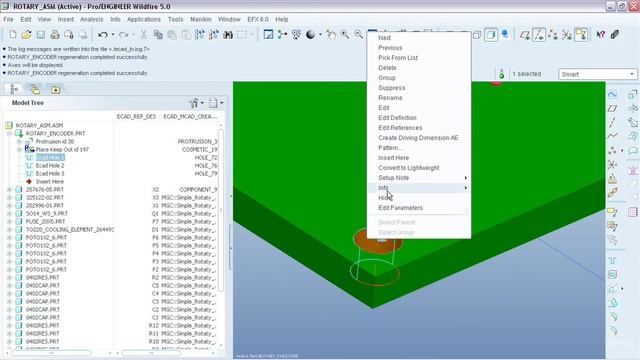Toggle datum points display on or off
Screen dimensions: 640x360
click(553, 35)
